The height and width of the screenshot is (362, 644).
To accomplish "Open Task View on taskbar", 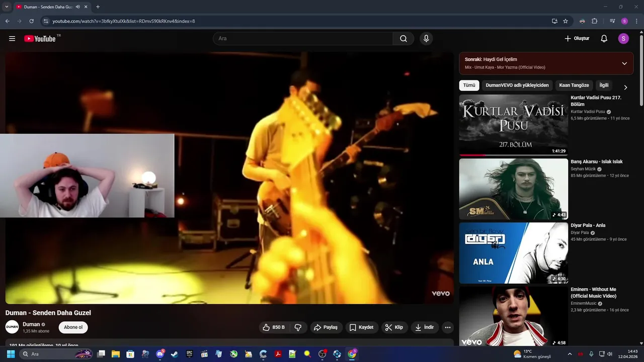I will click(101, 354).
